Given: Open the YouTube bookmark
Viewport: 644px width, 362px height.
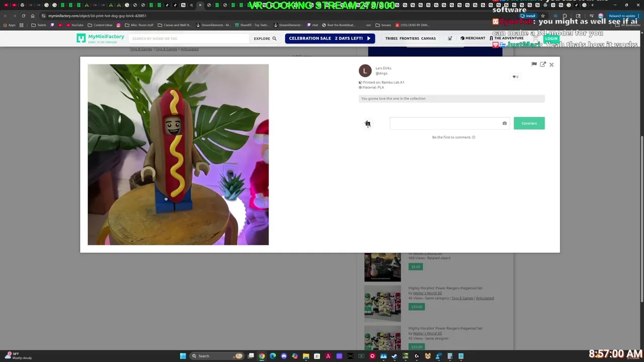Looking at the screenshot, I should coord(74,25).
